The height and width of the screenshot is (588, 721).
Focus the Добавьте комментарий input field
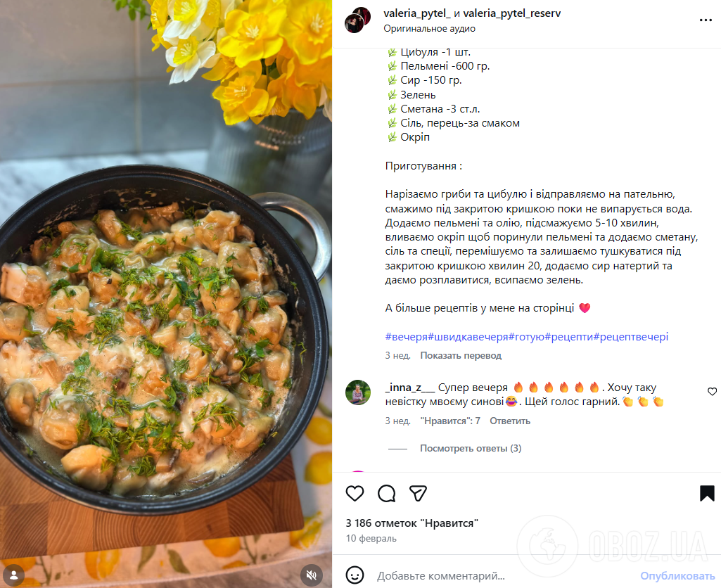(x=504, y=575)
